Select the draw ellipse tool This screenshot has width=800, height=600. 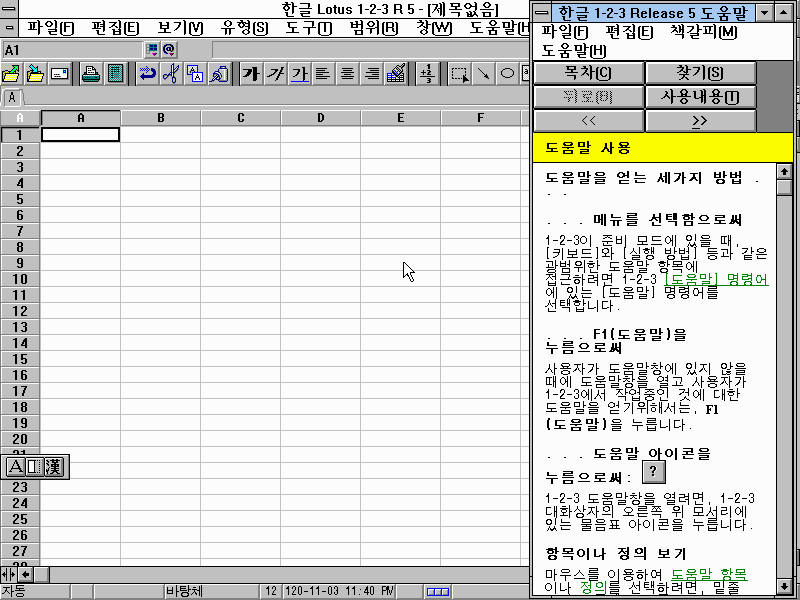(507, 74)
